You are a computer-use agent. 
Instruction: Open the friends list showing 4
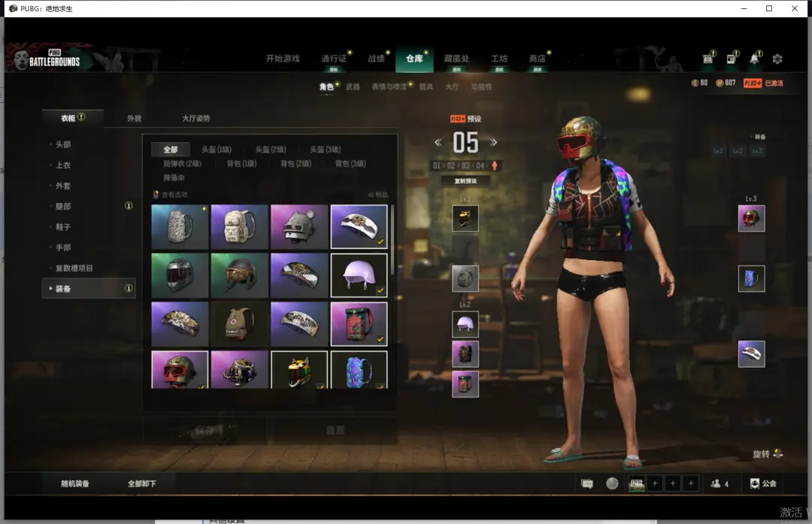[x=720, y=483]
